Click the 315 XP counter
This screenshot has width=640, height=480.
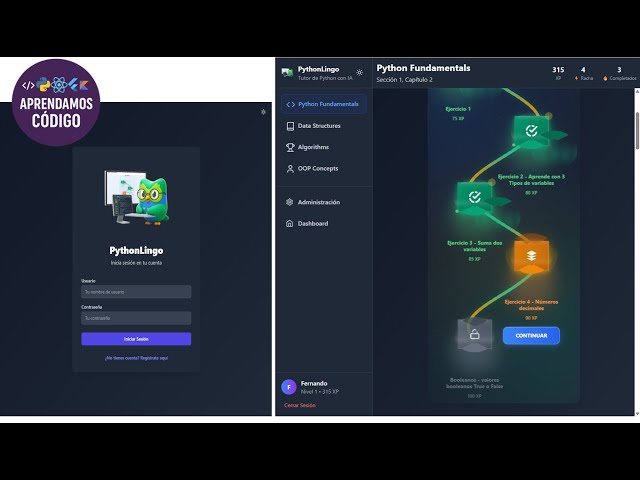(x=558, y=73)
